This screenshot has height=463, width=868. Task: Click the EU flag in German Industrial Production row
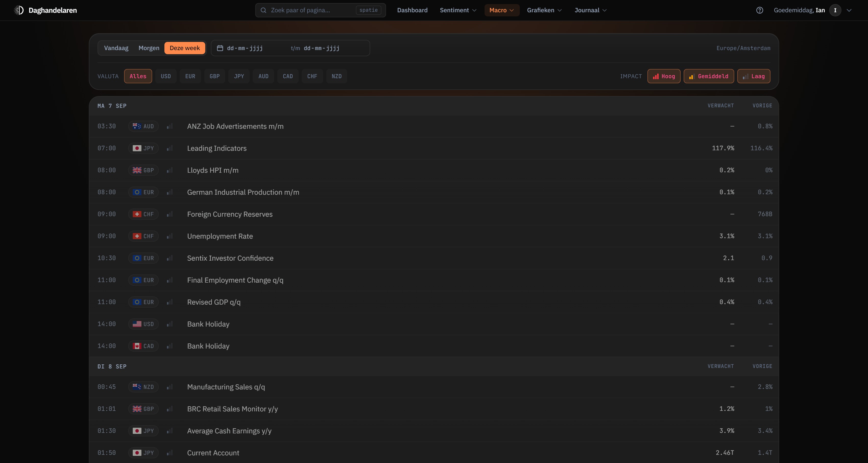[x=137, y=192]
